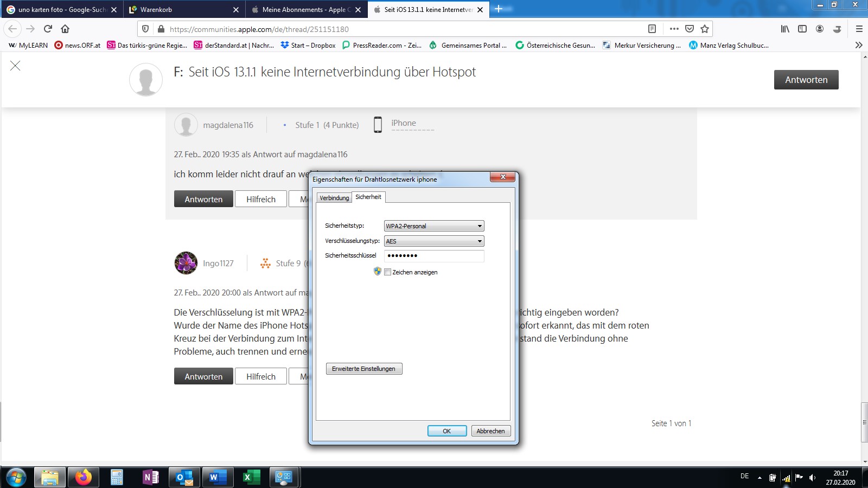The width and height of the screenshot is (868, 488).
Task: Open Word from the taskbar
Action: tap(218, 477)
